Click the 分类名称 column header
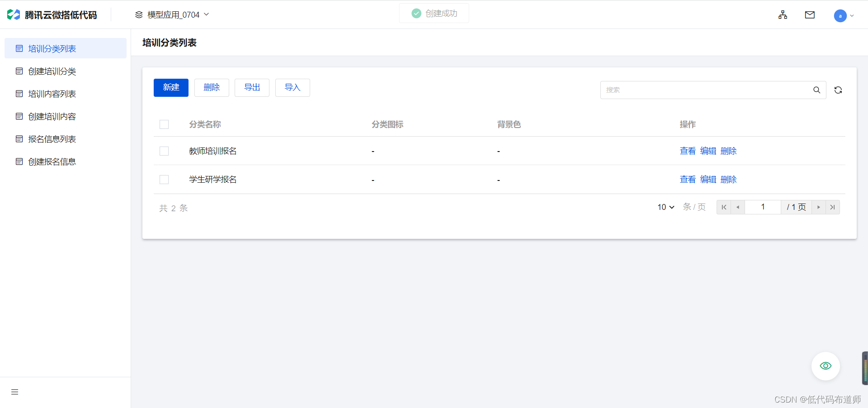The image size is (868, 408). coord(205,124)
